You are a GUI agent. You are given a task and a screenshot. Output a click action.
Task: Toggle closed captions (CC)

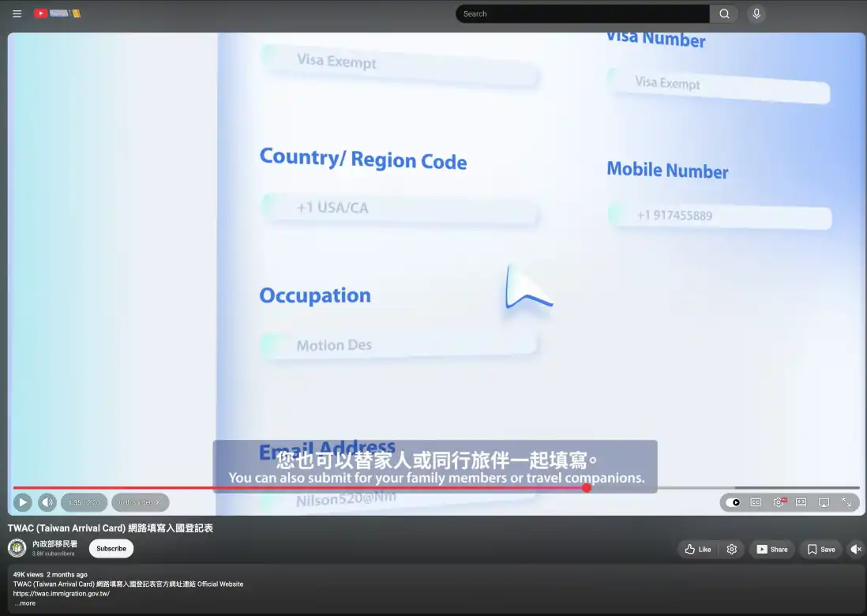click(x=756, y=502)
